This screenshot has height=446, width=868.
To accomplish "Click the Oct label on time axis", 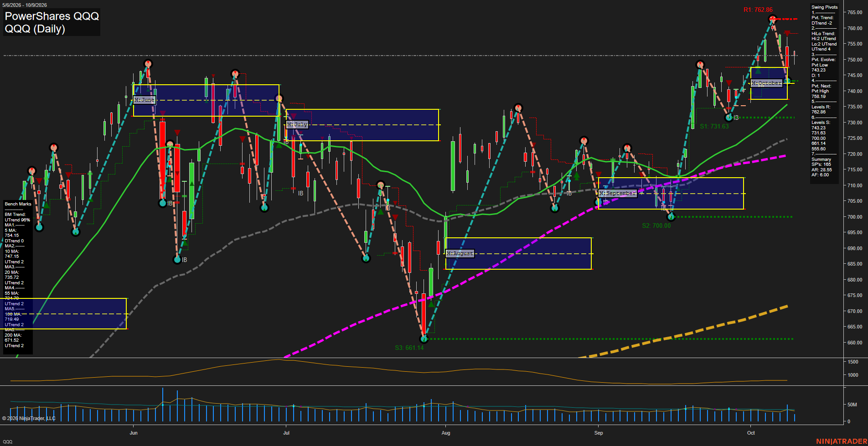I will [x=751, y=433].
